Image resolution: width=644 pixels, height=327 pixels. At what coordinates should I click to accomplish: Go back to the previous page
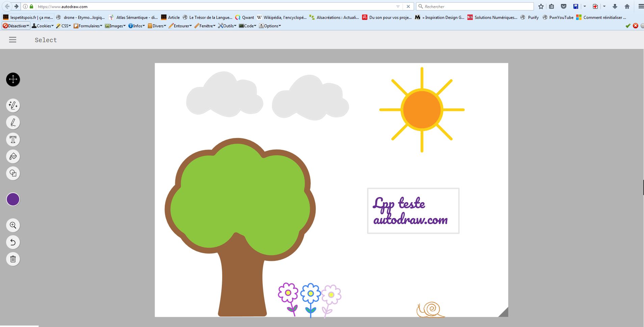click(x=7, y=6)
